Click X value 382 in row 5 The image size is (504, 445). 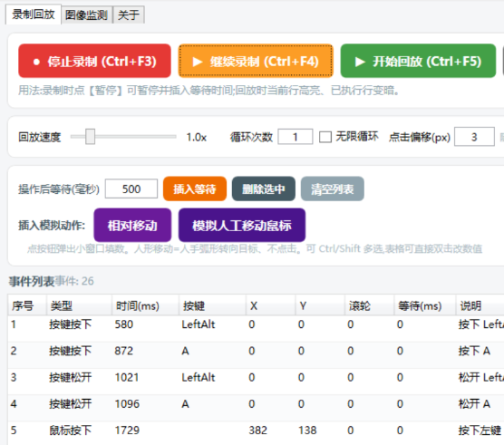[257, 430]
